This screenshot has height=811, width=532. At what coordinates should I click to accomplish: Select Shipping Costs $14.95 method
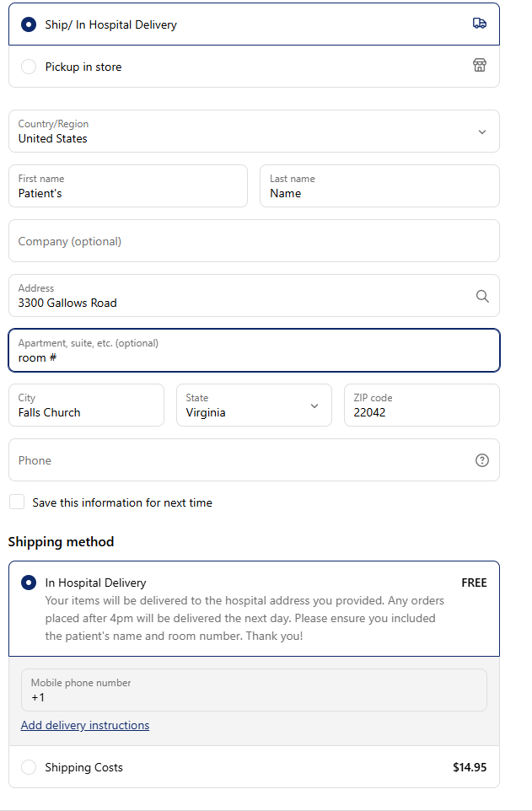pos(29,767)
